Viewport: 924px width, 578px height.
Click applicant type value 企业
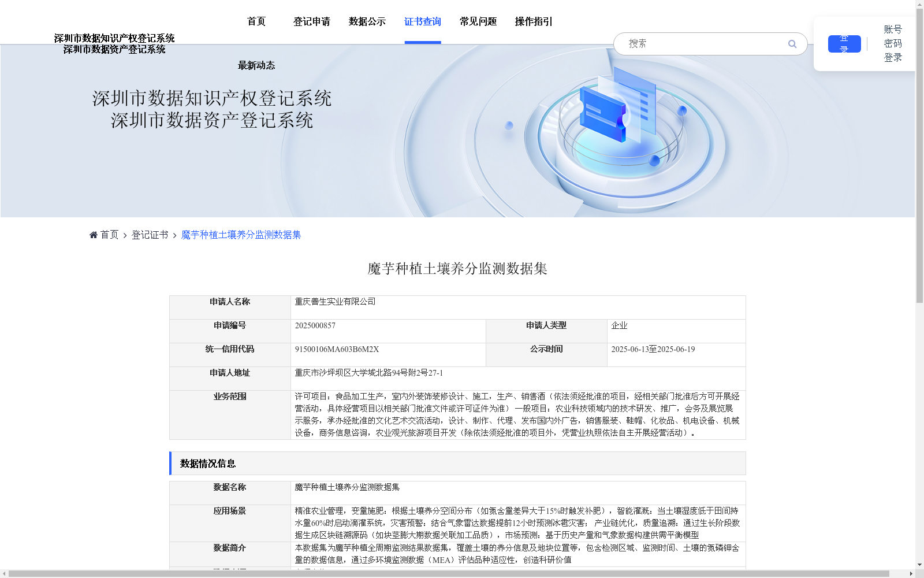(x=619, y=325)
